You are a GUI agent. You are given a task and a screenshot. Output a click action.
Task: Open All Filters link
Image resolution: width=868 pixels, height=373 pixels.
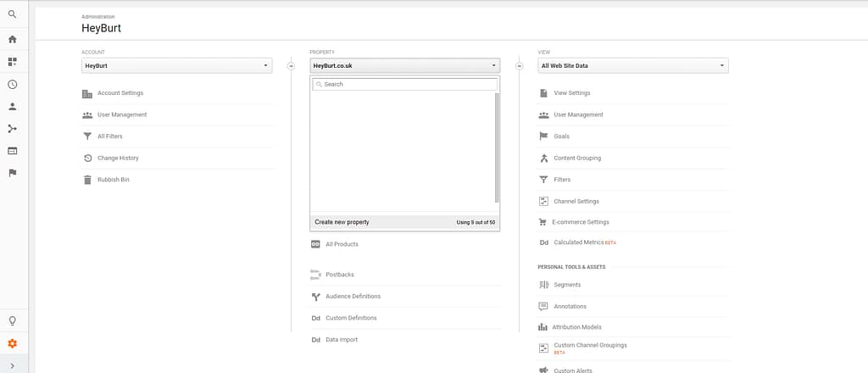click(x=110, y=136)
